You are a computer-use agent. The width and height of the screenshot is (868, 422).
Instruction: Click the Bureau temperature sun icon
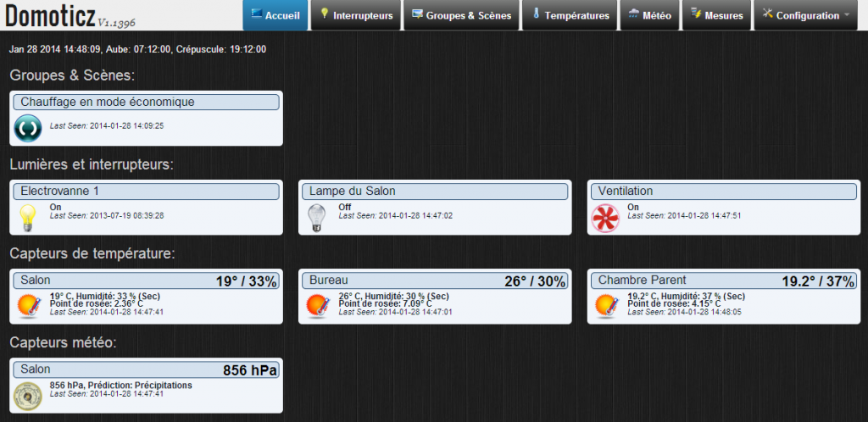(317, 306)
